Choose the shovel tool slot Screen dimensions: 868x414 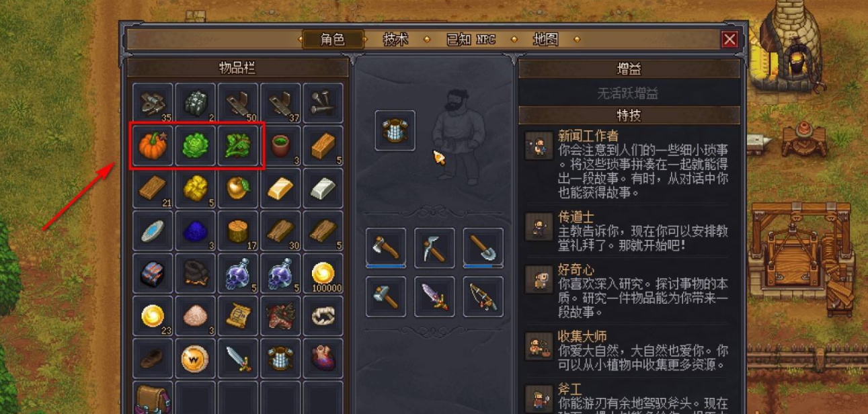click(483, 248)
